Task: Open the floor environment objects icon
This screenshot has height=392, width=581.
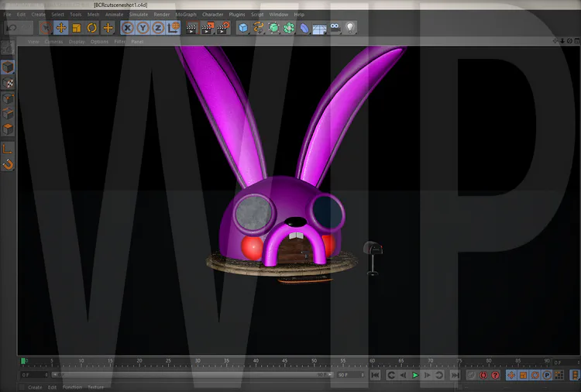Action: (x=319, y=28)
